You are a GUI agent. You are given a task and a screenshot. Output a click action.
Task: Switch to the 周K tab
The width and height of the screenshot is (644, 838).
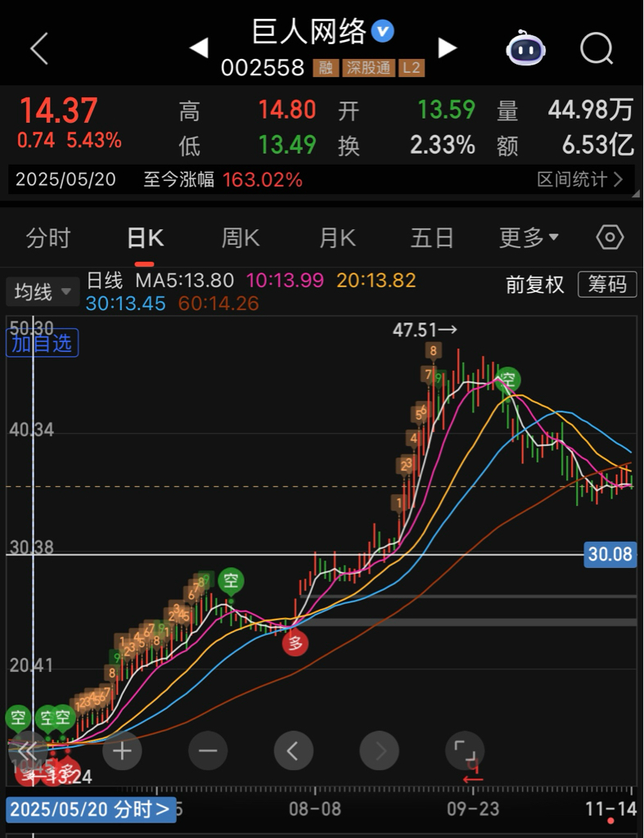pos(241,237)
